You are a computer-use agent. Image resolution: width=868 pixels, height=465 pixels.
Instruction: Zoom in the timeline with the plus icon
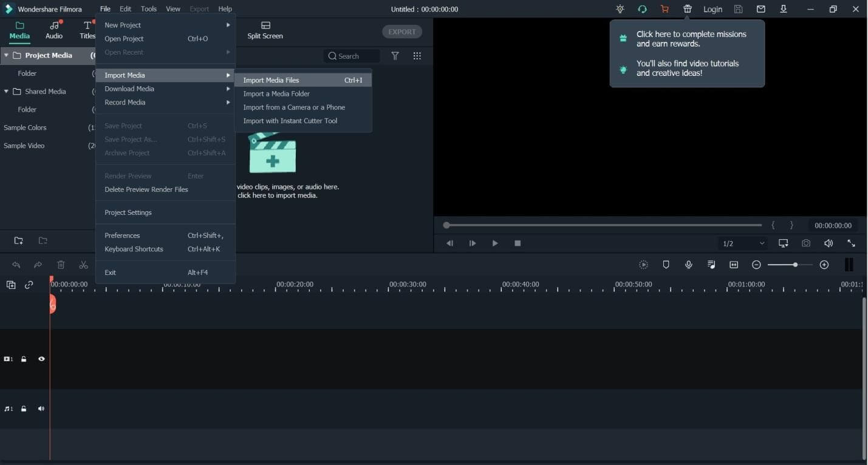[824, 265]
